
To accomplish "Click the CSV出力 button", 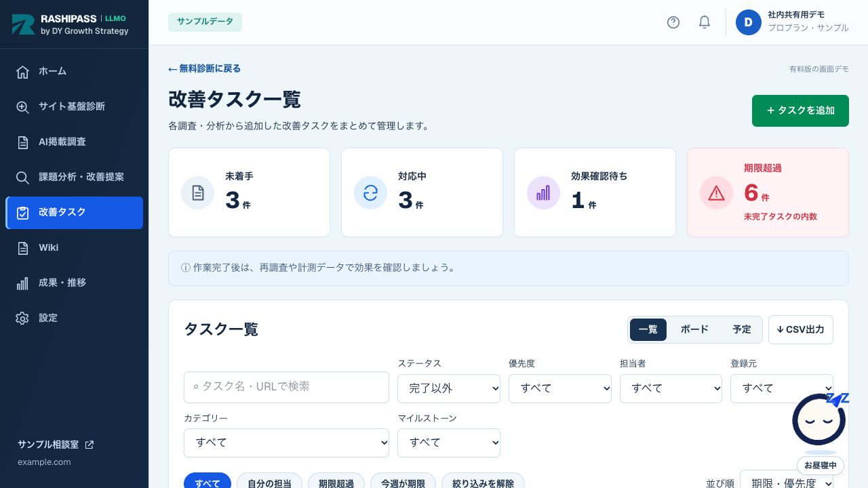I will coord(801,329).
